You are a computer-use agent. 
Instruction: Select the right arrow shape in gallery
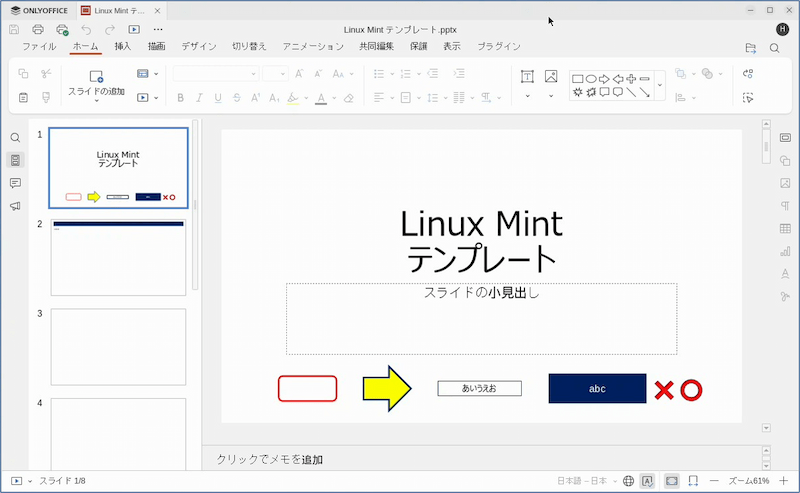coord(604,79)
